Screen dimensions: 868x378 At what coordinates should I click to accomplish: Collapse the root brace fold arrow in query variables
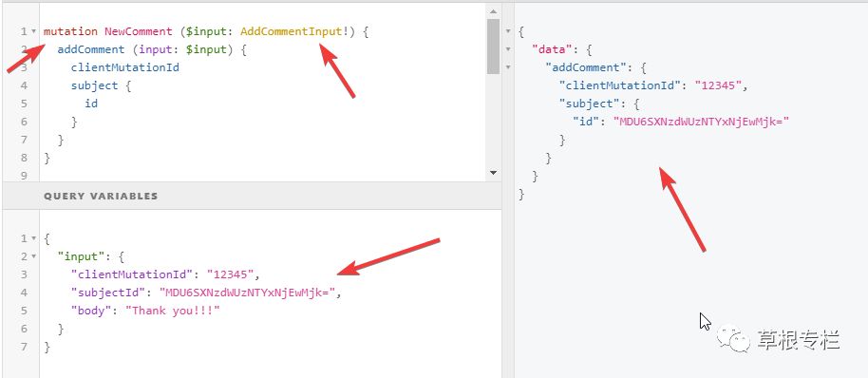(x=34, y=238)
